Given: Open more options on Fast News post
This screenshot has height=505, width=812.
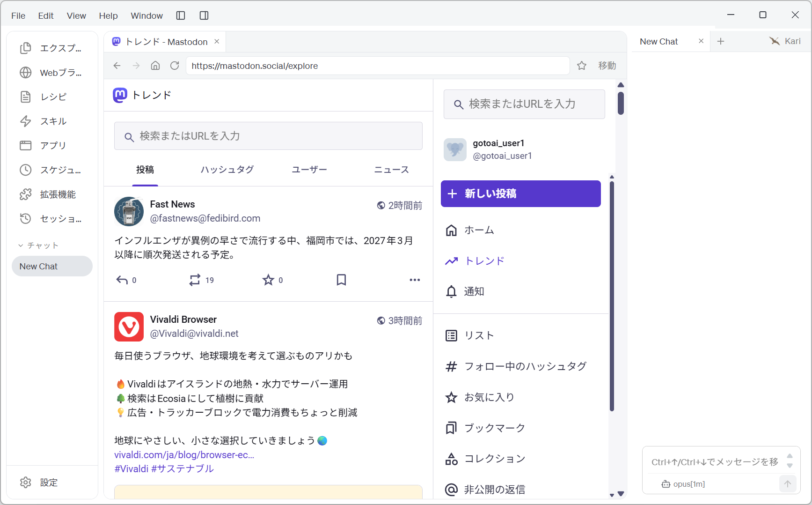Looking at the screenshot, I should point(415,280).
